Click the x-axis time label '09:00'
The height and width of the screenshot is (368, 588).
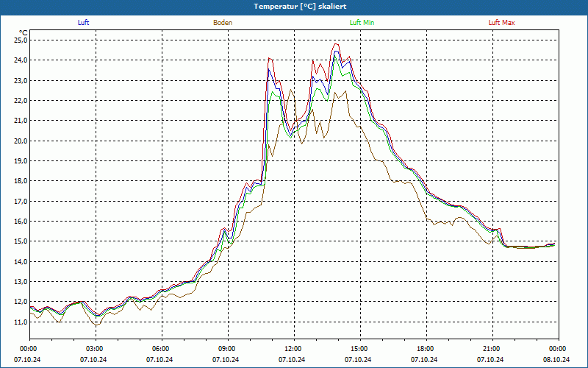[x=228, y=349]
